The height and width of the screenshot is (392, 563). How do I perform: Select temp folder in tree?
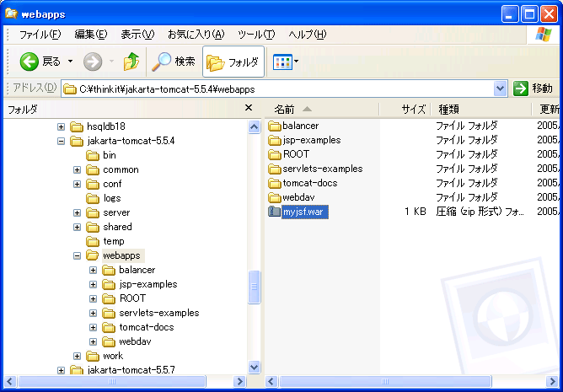[x=114, y=241]
